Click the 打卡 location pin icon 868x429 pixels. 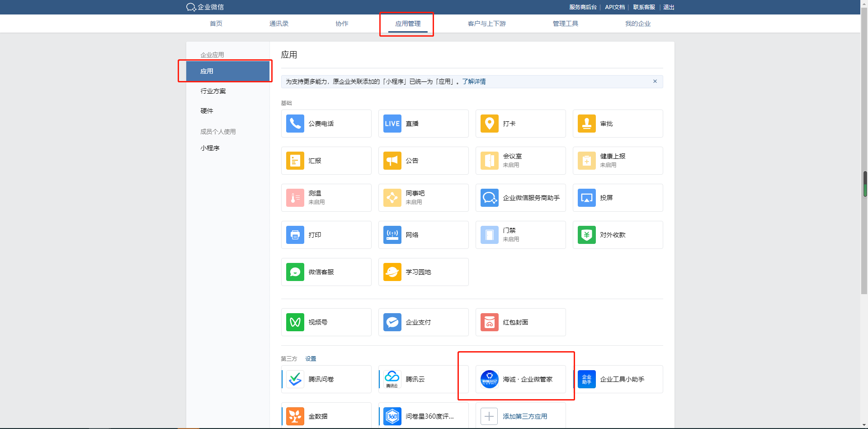coord(489,124)
